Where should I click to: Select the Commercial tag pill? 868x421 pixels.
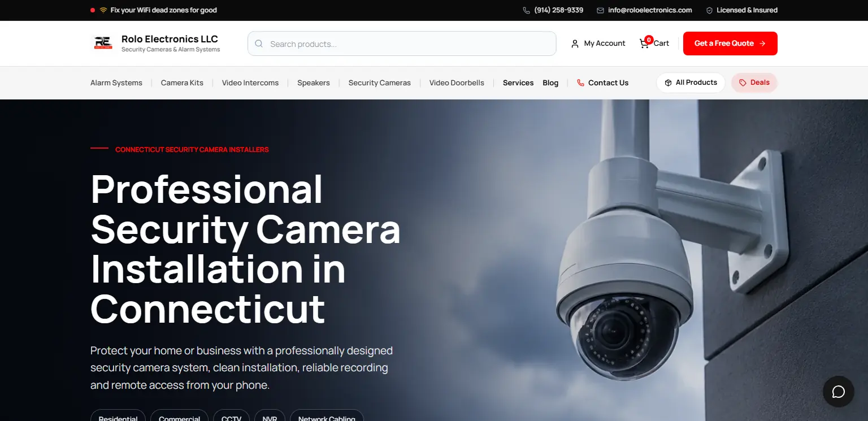179,417
